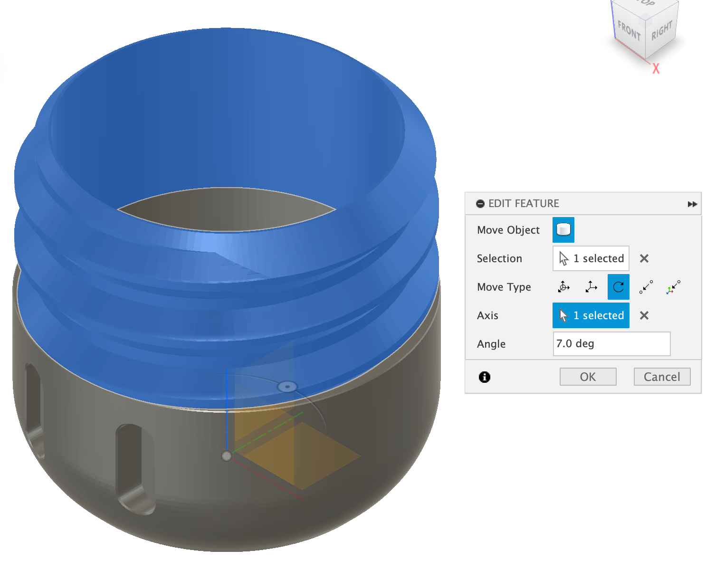Click the FRONT face of the ViewCube
This screenshot has width=706, height=588.
coord(629,31)
